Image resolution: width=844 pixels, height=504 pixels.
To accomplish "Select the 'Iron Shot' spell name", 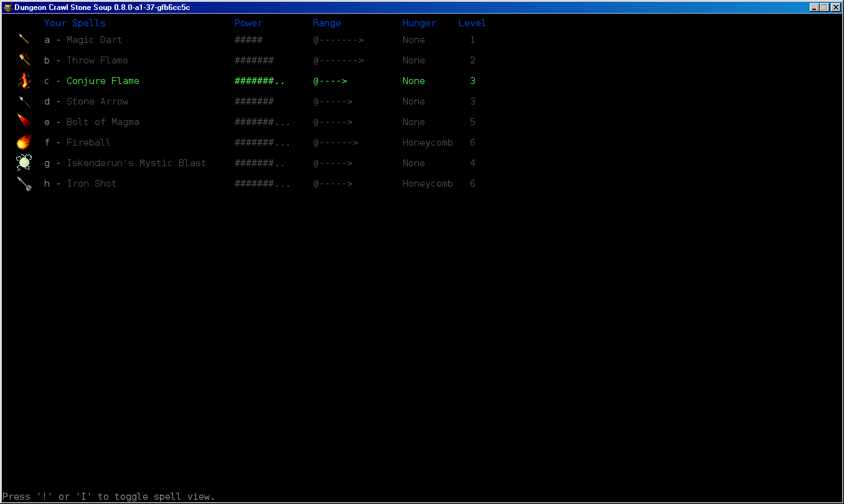I will tap(91, 184).
